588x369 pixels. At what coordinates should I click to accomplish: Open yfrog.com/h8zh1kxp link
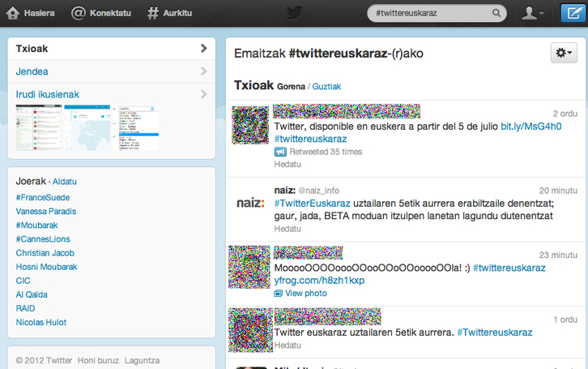tap(319, 281)
